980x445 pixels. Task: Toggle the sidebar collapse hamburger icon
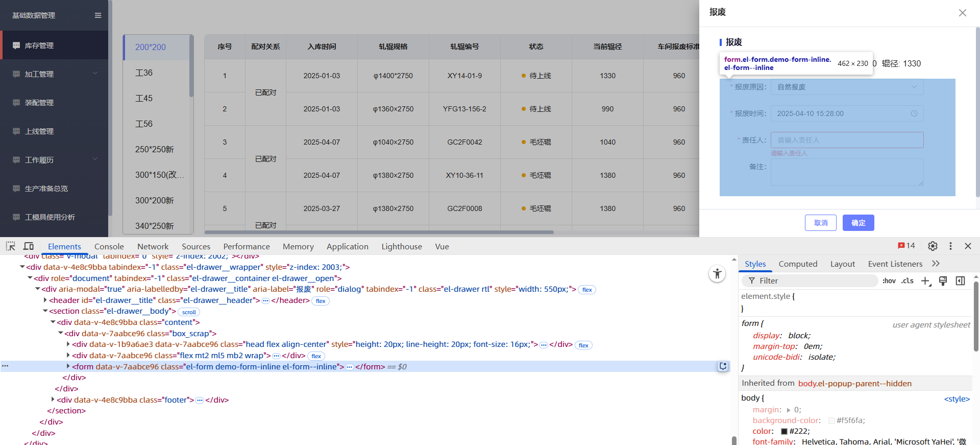tap(98, 15)
